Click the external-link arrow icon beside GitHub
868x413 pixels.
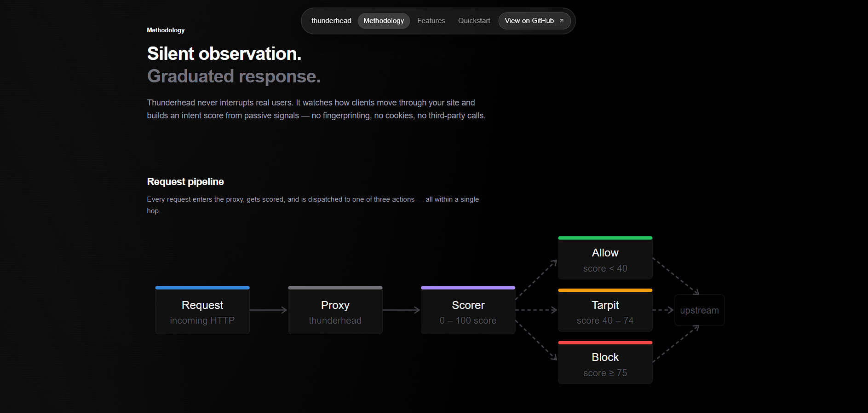[561, 21]
